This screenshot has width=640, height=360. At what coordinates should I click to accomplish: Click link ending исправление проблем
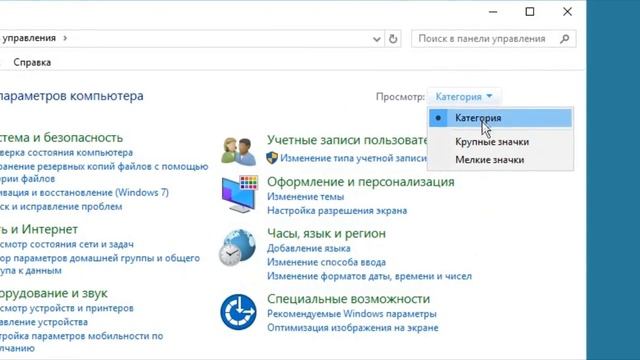(x=61, y=207)
